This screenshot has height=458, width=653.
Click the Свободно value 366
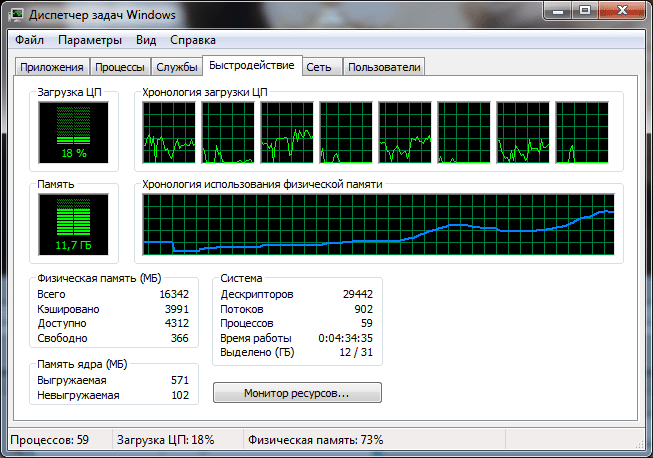(x=179, y=338)
